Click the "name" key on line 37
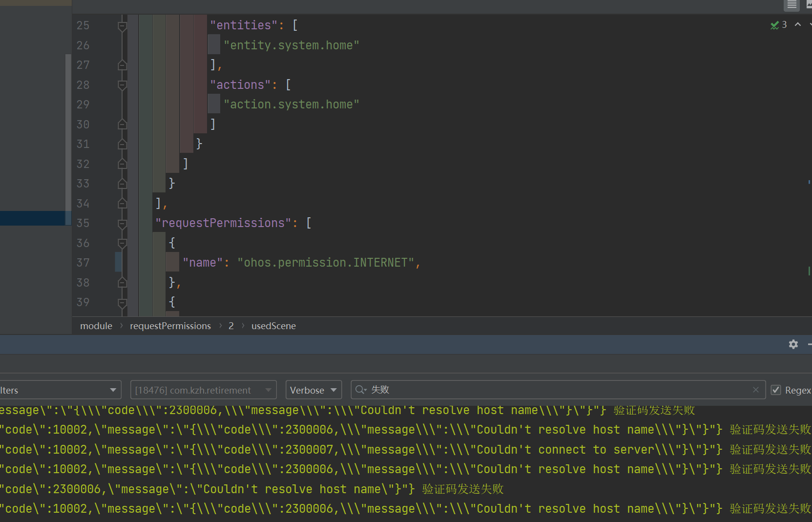The width and height of the screenshot is (812, 522). (x=203, y=262)
